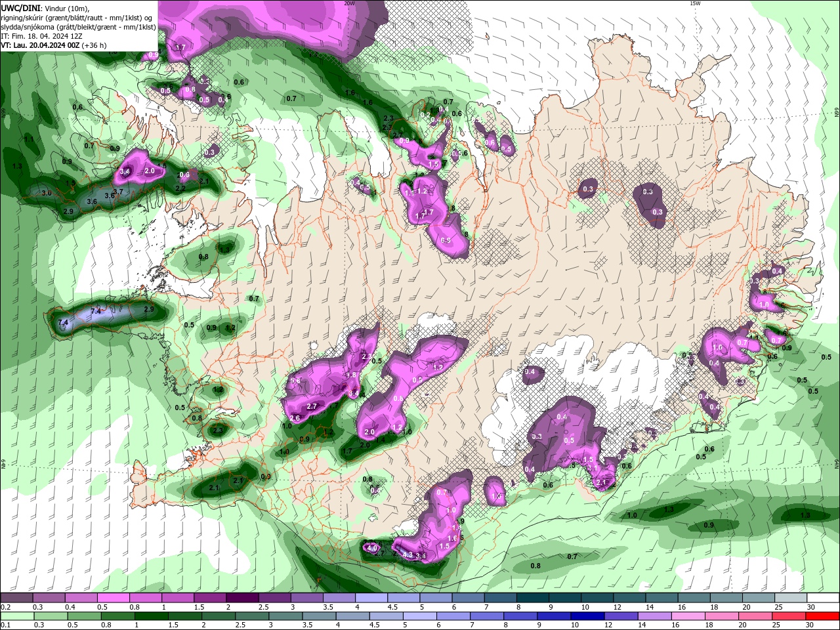The image size is (840, 630).
Task: Click the '20W' longitude label at the top edge
Action: click(349, 3)
